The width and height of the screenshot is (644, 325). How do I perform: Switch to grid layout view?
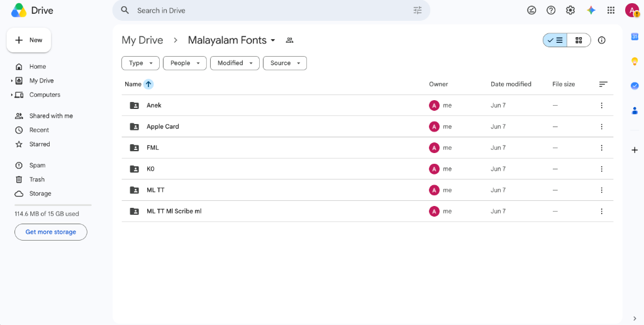[579, 40]
